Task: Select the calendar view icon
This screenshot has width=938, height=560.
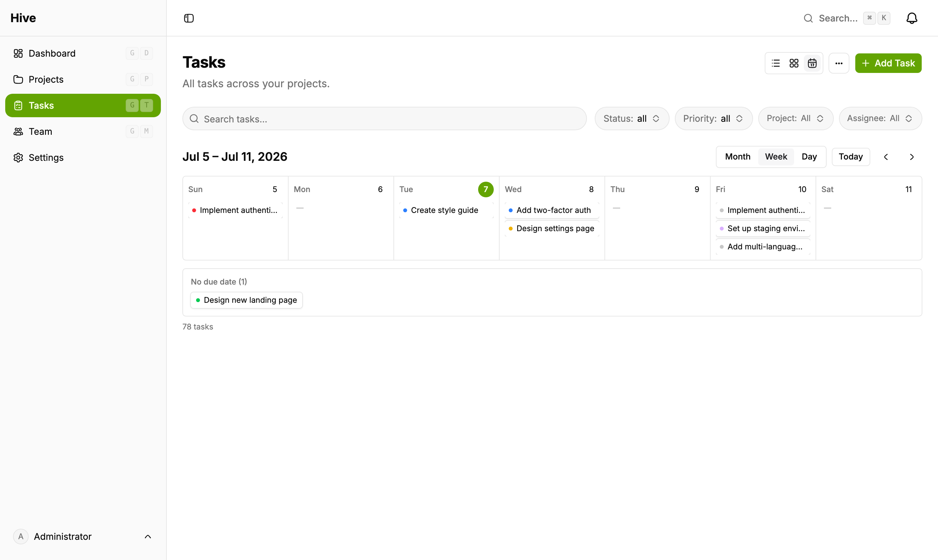Action: point(812,63)
